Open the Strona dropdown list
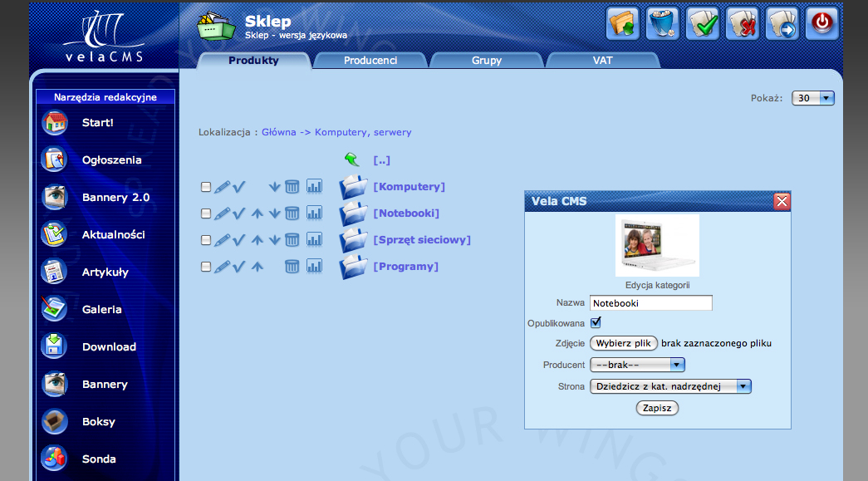This screenshot has width=868, height=481. pos(669,386)
